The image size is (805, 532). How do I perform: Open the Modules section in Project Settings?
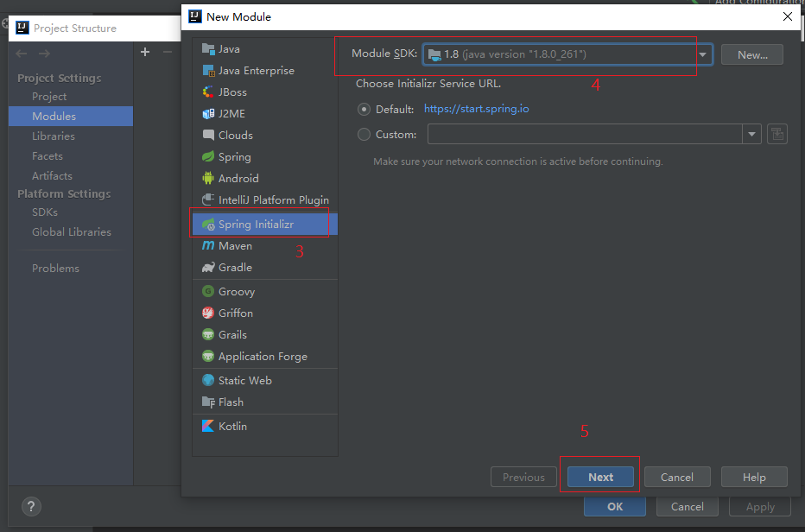(54, 117)
